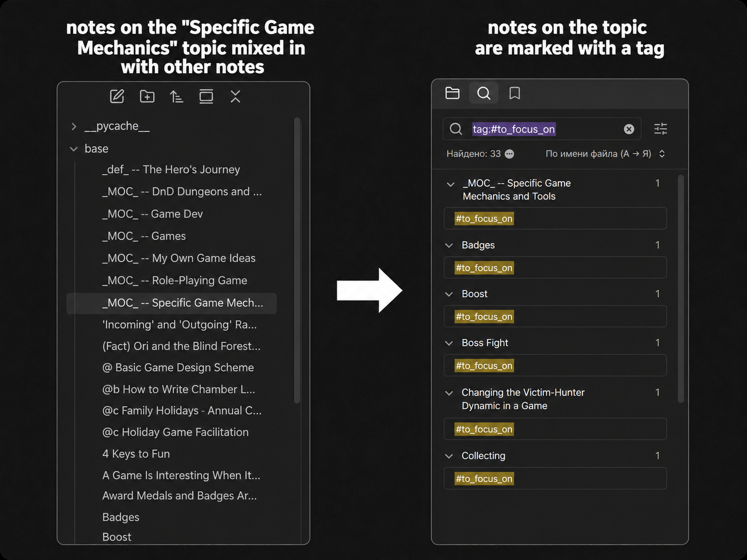Open the '_MOC_ -- Games' note
The image size is (747, 560).
pyautogui.click(x=144, y=236)
